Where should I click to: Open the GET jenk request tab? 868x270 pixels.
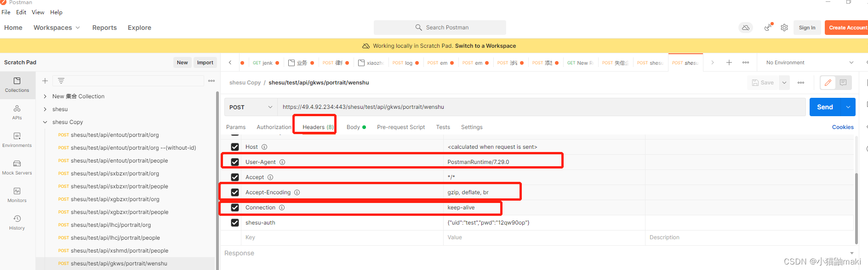[x=266, y=63]
